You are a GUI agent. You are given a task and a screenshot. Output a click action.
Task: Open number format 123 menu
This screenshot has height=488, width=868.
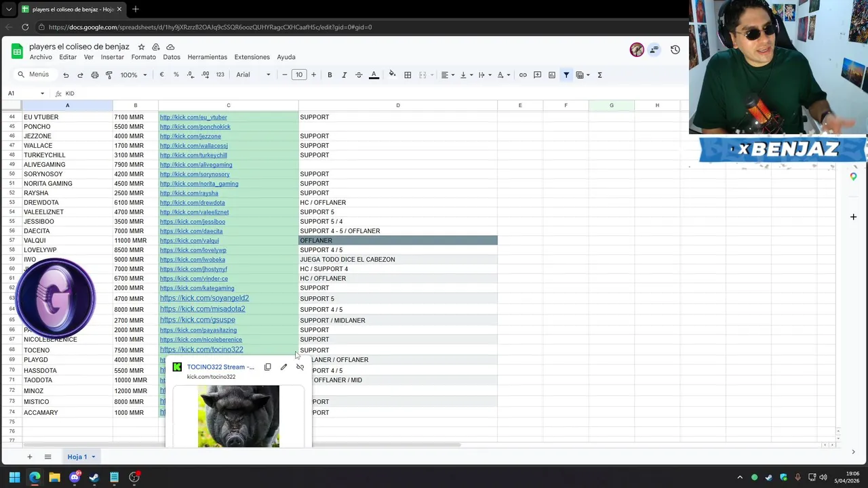point(220,75)
